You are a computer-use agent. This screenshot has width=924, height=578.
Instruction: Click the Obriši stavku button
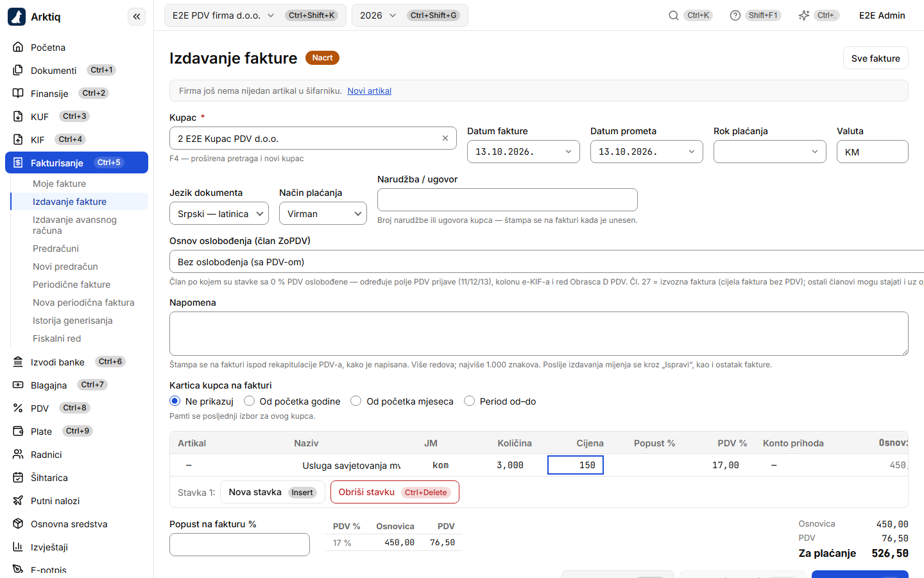tap(395, 492)
